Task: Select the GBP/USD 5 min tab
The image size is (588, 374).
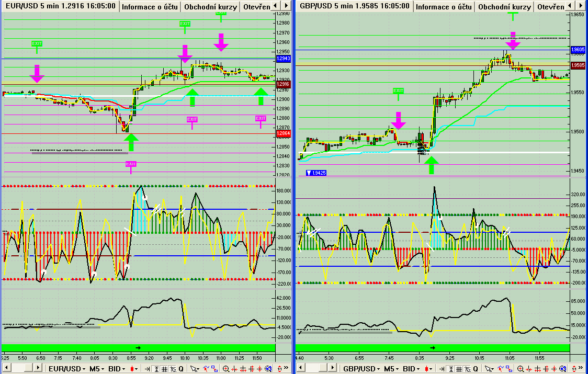Action: 354,6
